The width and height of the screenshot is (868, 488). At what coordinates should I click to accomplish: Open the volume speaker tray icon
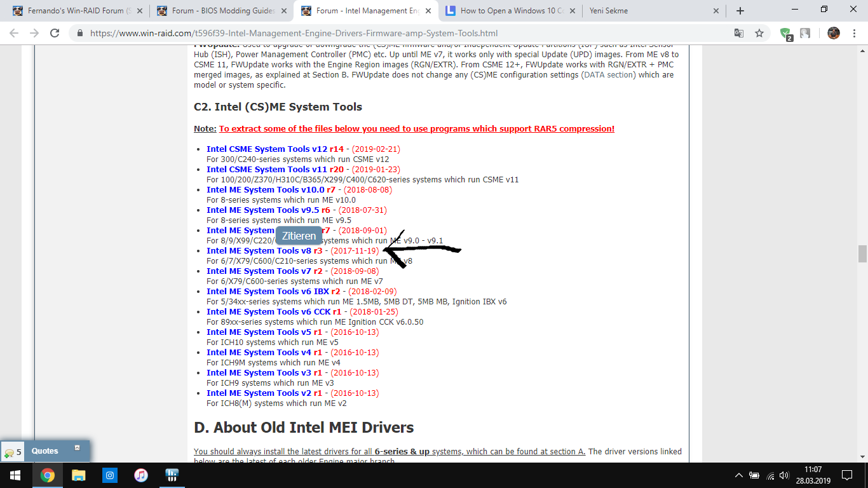click(784, 475)
